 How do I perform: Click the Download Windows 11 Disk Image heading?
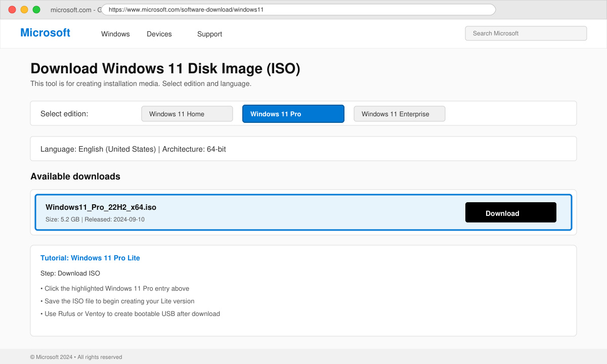coord(165,69)
